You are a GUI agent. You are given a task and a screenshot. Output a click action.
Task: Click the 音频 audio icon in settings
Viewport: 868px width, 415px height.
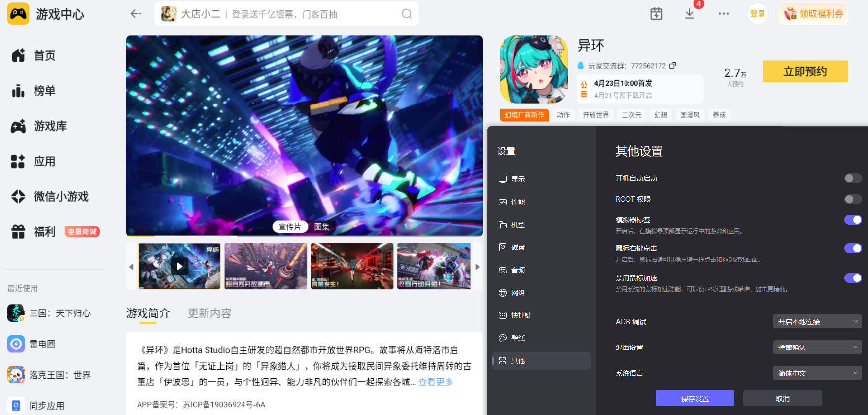pyautogui.click(x=503, y=270)
